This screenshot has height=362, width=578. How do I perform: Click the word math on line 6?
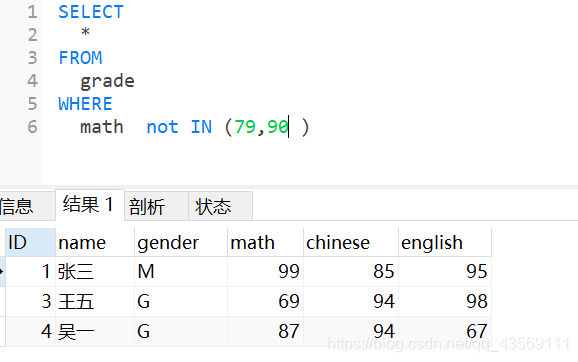pyautogui.click(x=102, y=127)
